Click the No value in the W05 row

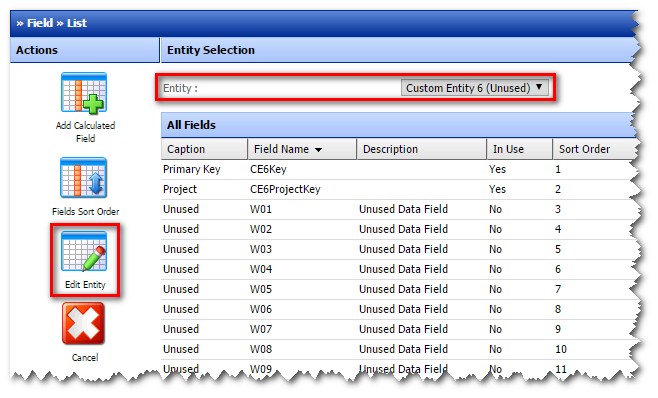(x=495, y=289)
